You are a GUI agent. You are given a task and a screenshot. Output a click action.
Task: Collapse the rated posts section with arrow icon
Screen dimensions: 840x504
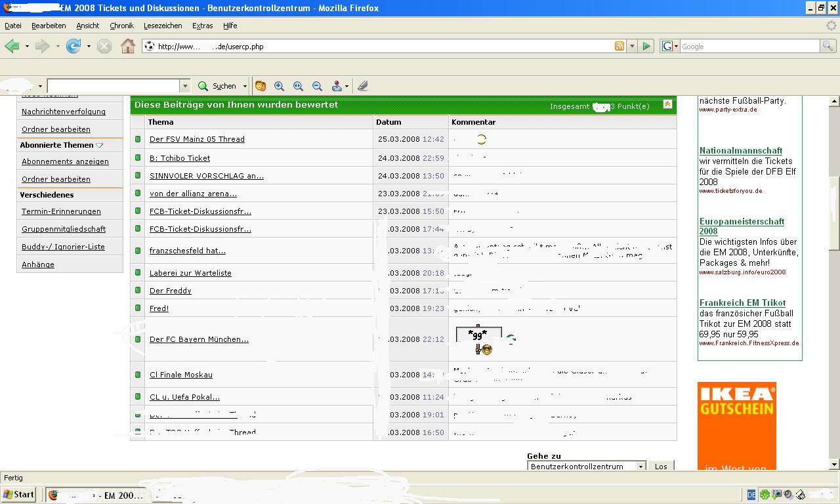[x=667, y=104]
